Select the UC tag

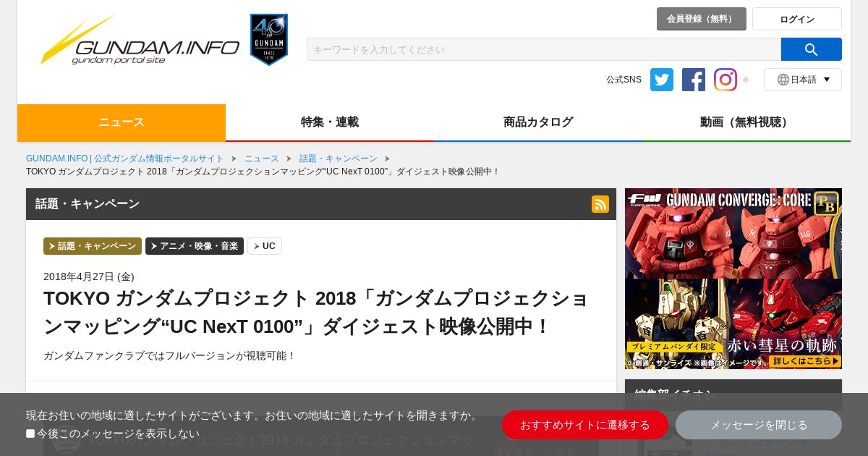coord(265,246)
